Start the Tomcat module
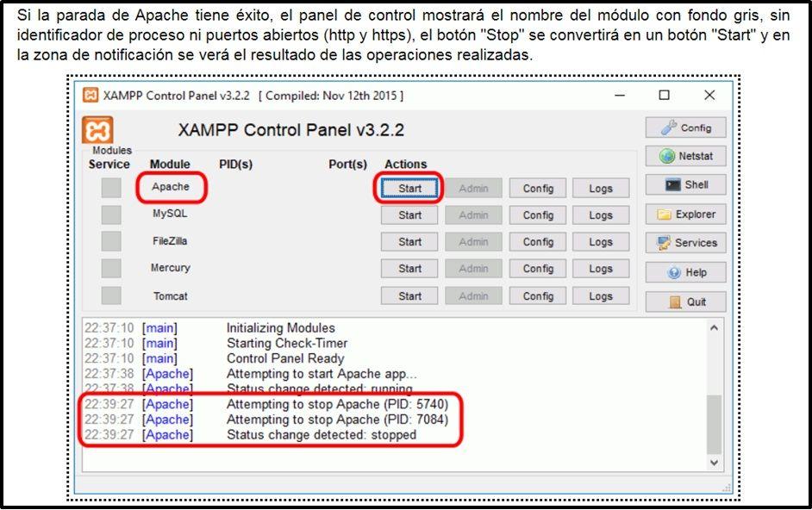 click(x=409, y=296)
